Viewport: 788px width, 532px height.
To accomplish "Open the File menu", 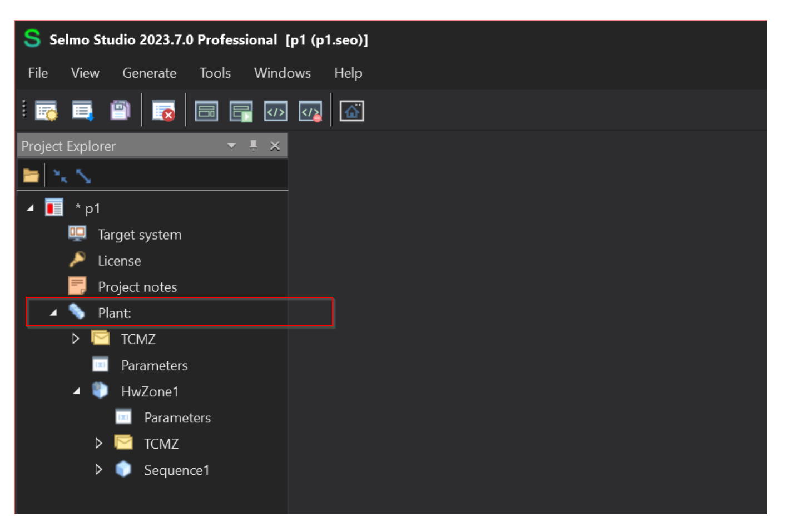I will click(x=38, y=73).
